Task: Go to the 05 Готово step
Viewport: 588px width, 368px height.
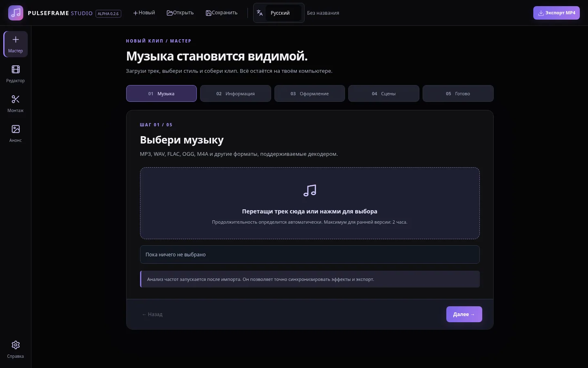Action: pos(458,93)
